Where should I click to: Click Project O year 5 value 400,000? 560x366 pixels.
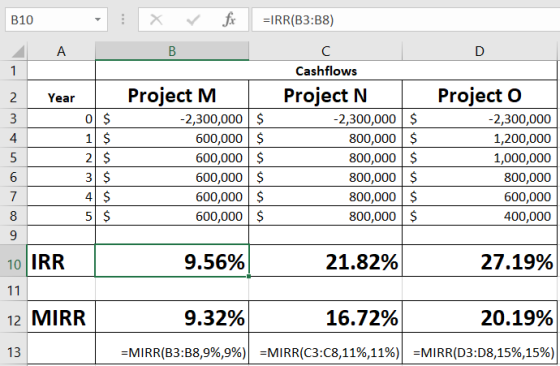[480, 216]
